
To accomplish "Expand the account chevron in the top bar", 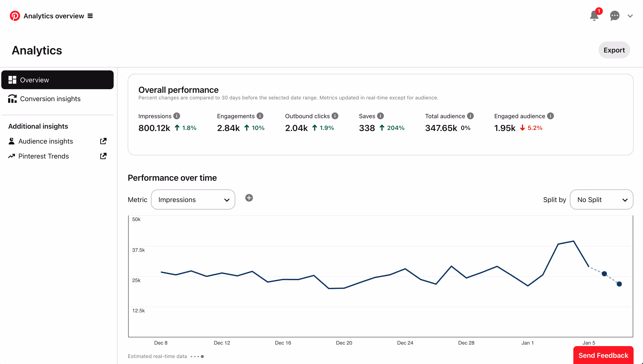I will click(x=630, y=16).
